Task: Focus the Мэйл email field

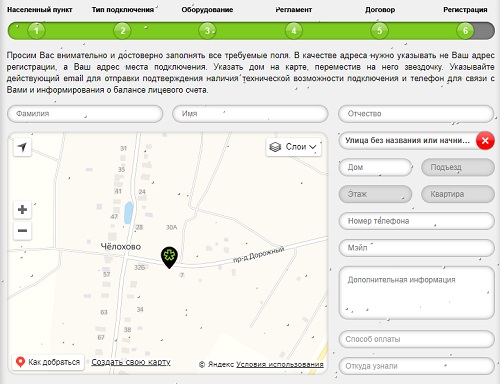Action: (x=416, y=248)
